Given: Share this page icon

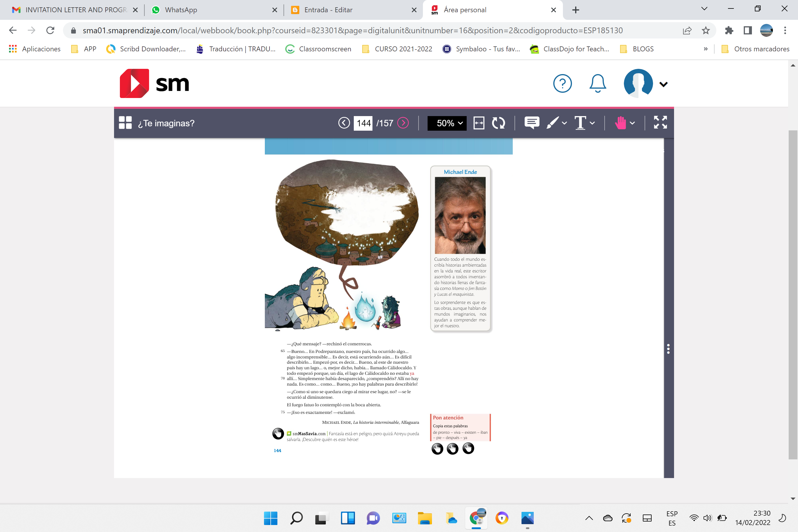Looking at the screenshot, I should 687,31.
